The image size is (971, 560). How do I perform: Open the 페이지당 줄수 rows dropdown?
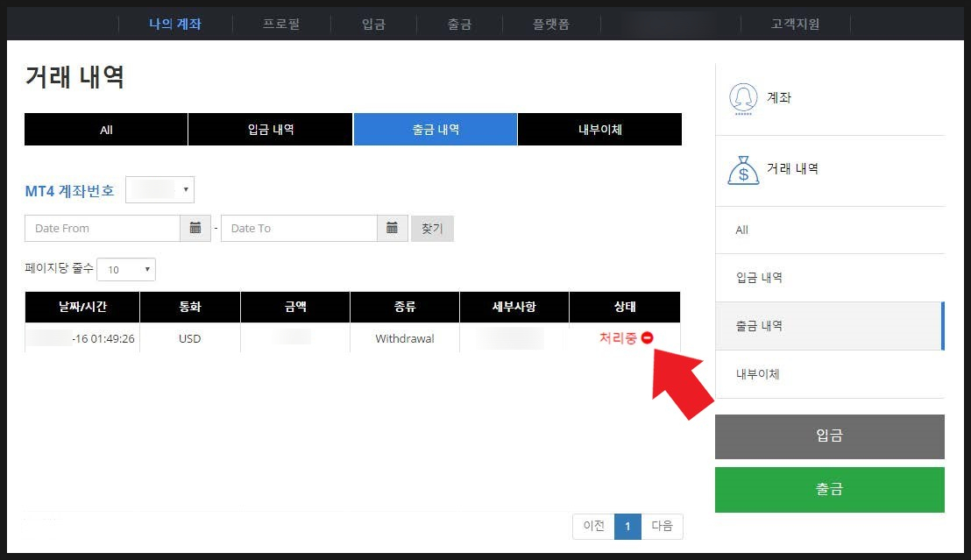tap(126, 269)
